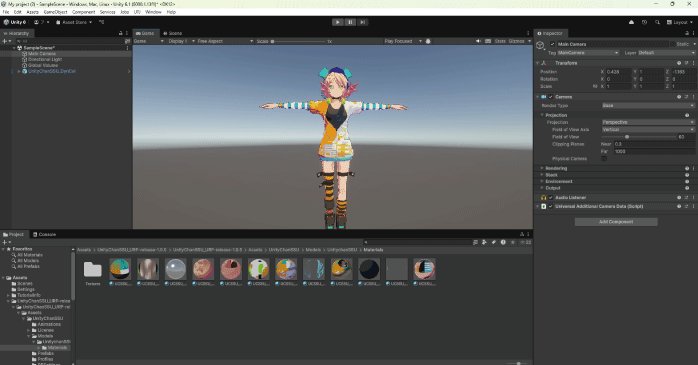The width and height of the screenshot is (698, 365).
Task: Start Play mode with the Play button
Action: tap(338, 22)
